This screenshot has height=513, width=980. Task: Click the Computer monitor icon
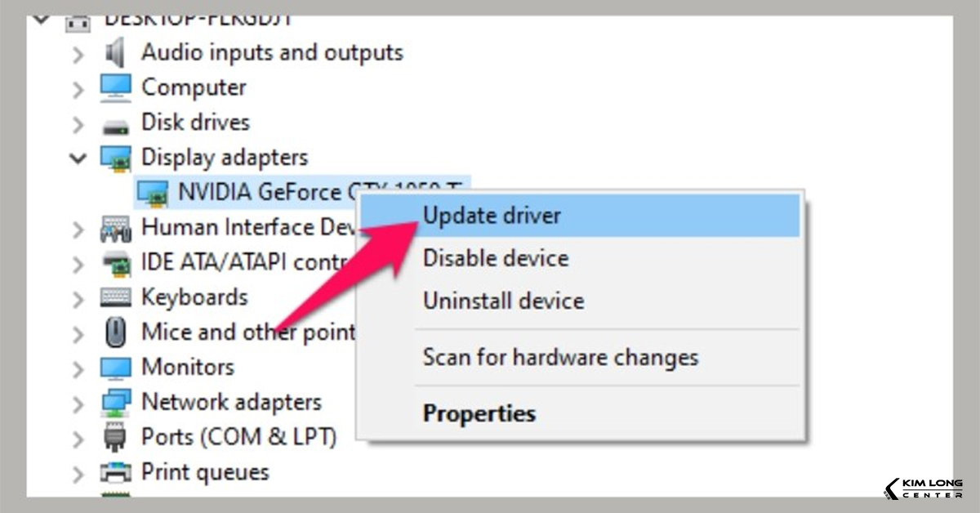tap(115, 87)
